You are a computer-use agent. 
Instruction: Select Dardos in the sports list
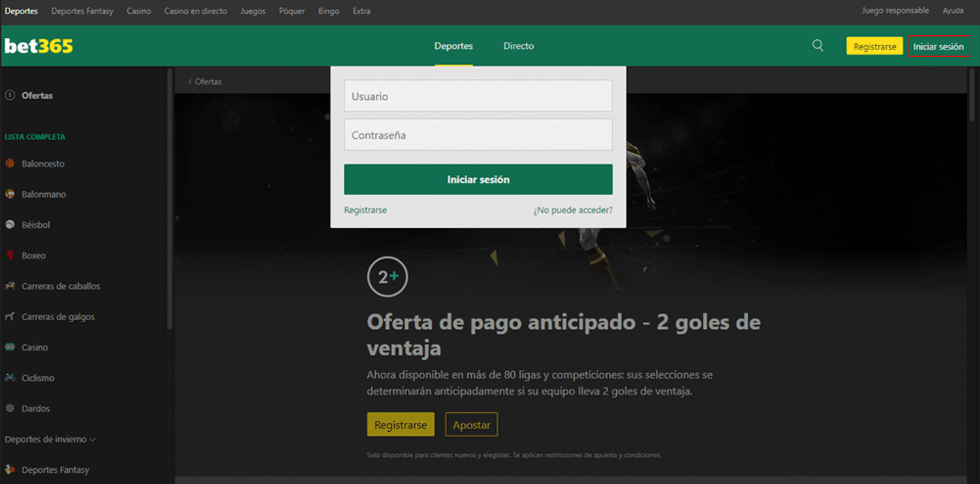(x=36, y=408)
